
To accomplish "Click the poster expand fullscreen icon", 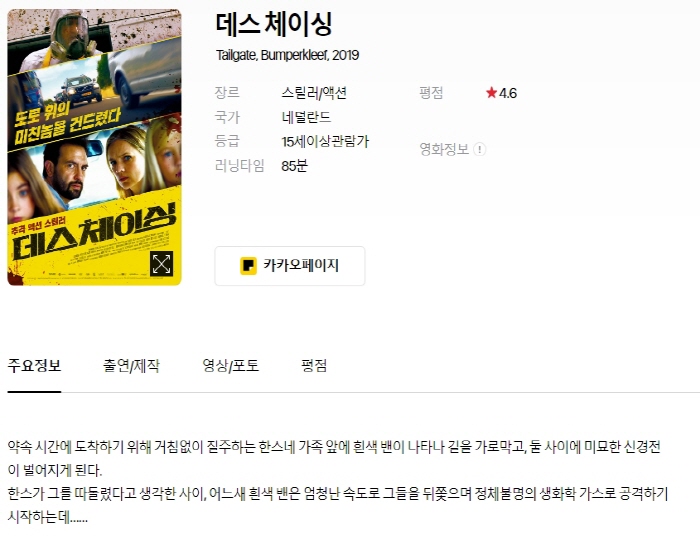I will 161,263.
